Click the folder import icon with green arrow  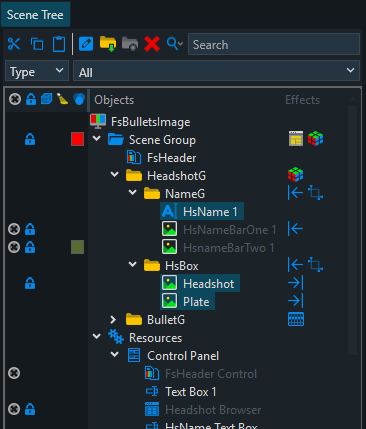point(108,44)
